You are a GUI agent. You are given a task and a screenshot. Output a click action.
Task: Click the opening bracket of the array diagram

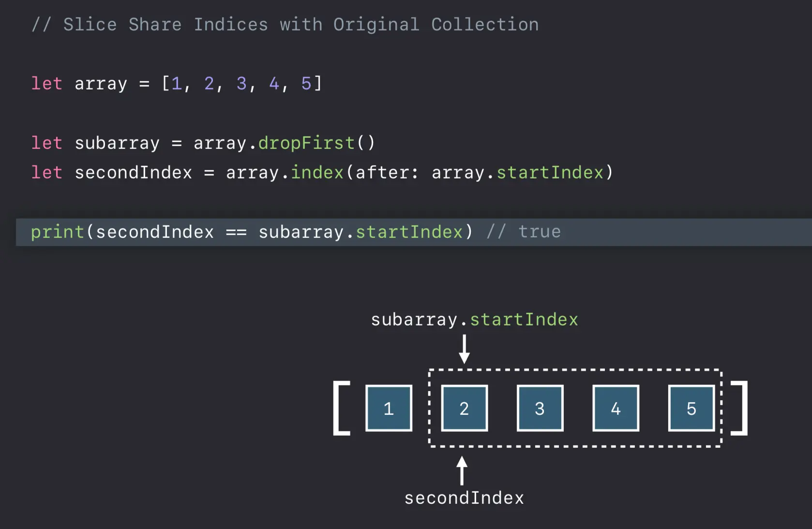(x=342, y=408)
